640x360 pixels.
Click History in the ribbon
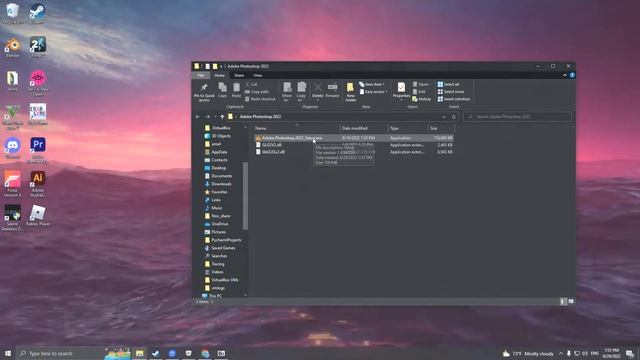pos(422,99)
